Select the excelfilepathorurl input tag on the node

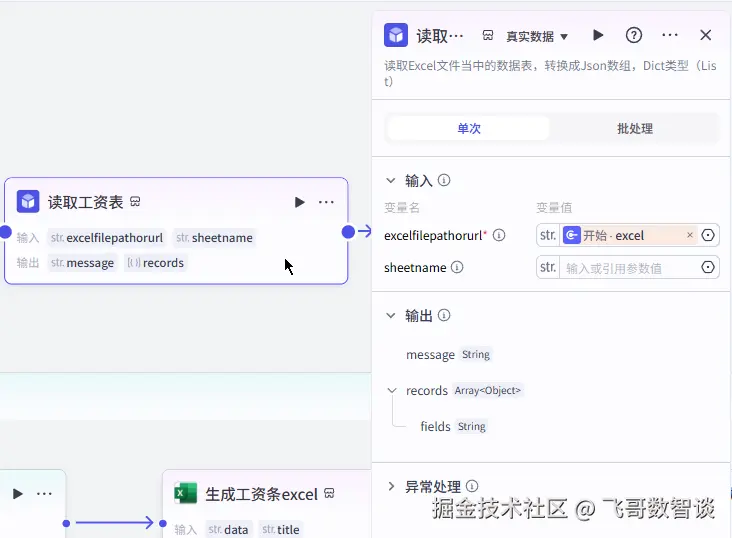click(107, 238)
